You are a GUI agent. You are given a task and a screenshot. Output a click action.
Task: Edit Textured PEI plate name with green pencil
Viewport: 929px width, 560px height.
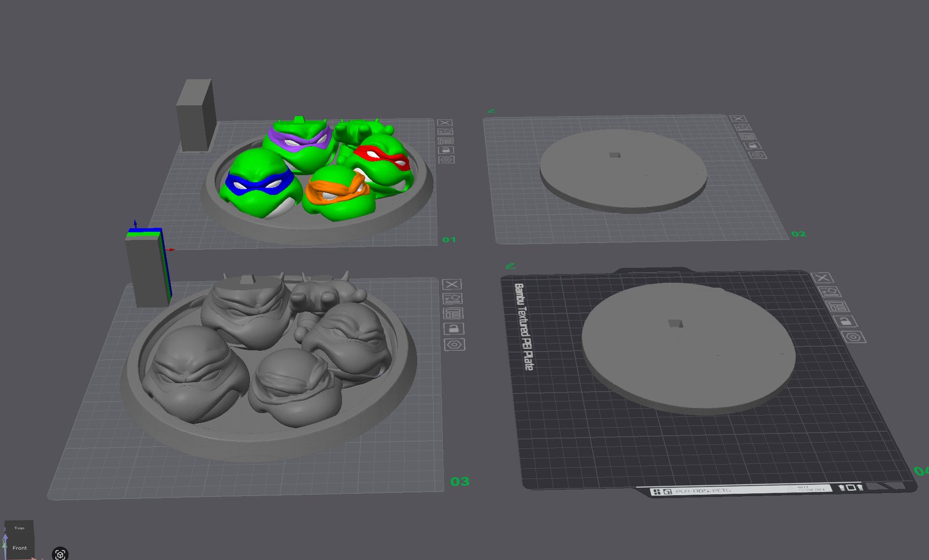point(510,266)
